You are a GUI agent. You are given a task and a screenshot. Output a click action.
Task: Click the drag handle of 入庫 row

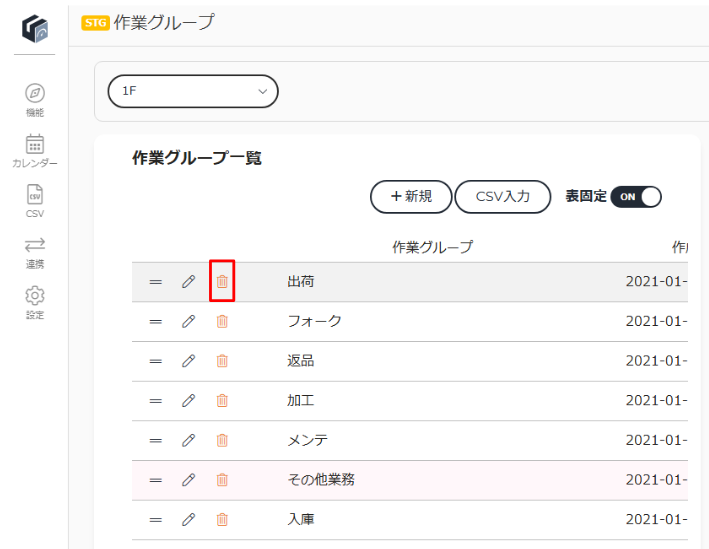156,520
